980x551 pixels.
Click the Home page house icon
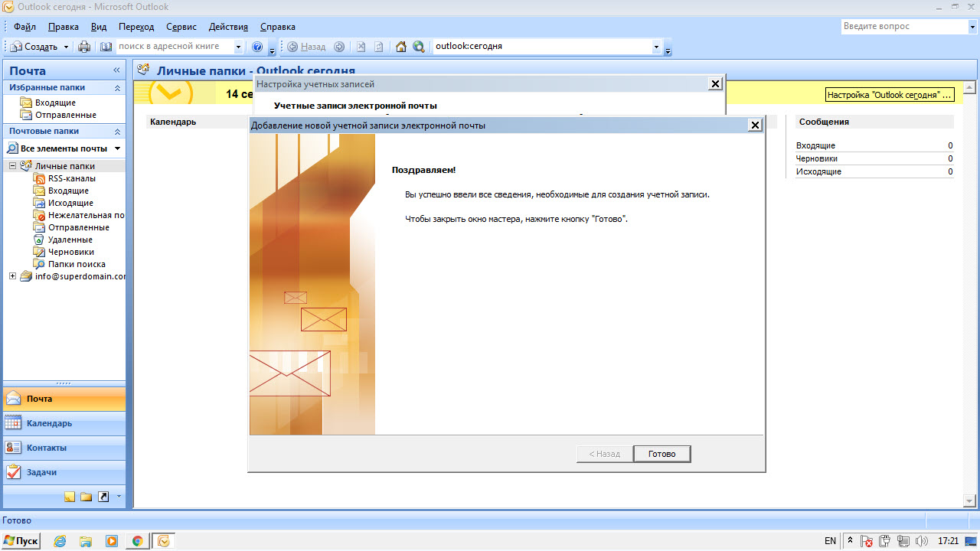click(x=401, y=47)
